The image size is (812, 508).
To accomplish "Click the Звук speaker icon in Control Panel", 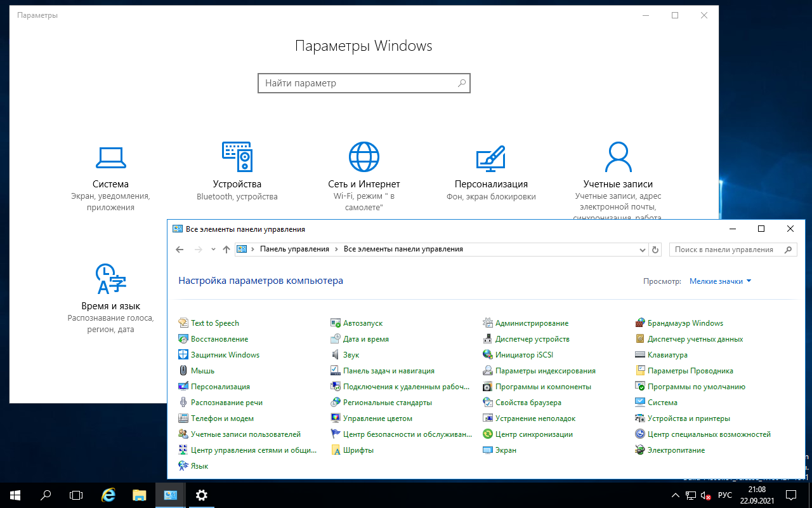I will coord(336,355).
